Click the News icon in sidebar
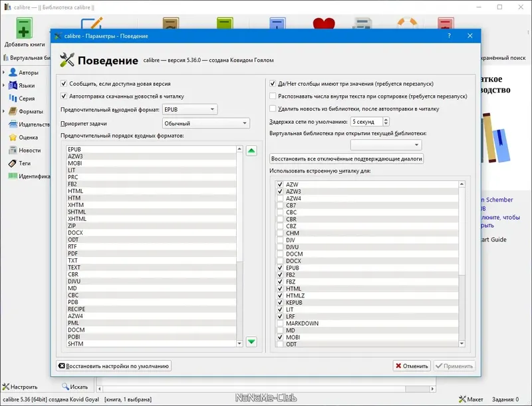Image resolution: width=532 pixels, height=406 pixels. pyautogui.click(x=13, y=150)
